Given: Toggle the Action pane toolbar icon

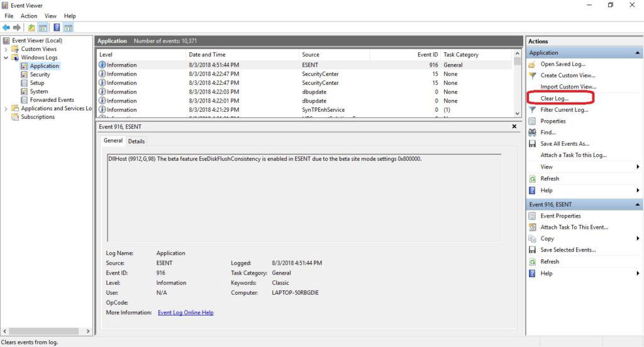Looking at the screenshot, I should point(68,28).
